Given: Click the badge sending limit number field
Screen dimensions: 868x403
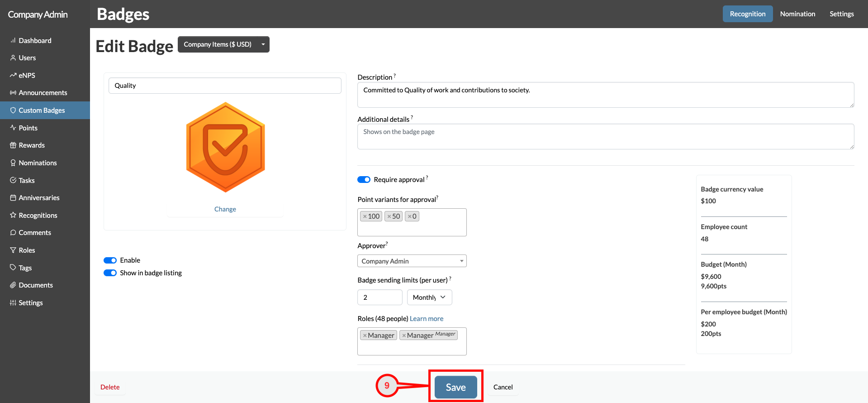Looking at the screenshot, I should [380, 297].
